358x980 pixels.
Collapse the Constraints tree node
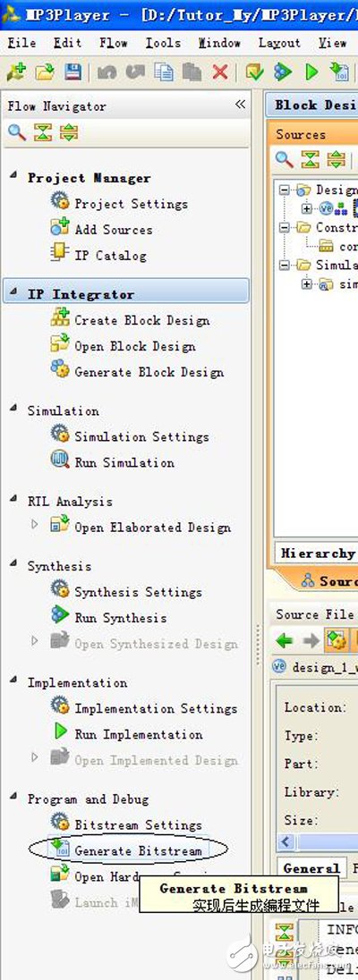[x=285, y=228]
